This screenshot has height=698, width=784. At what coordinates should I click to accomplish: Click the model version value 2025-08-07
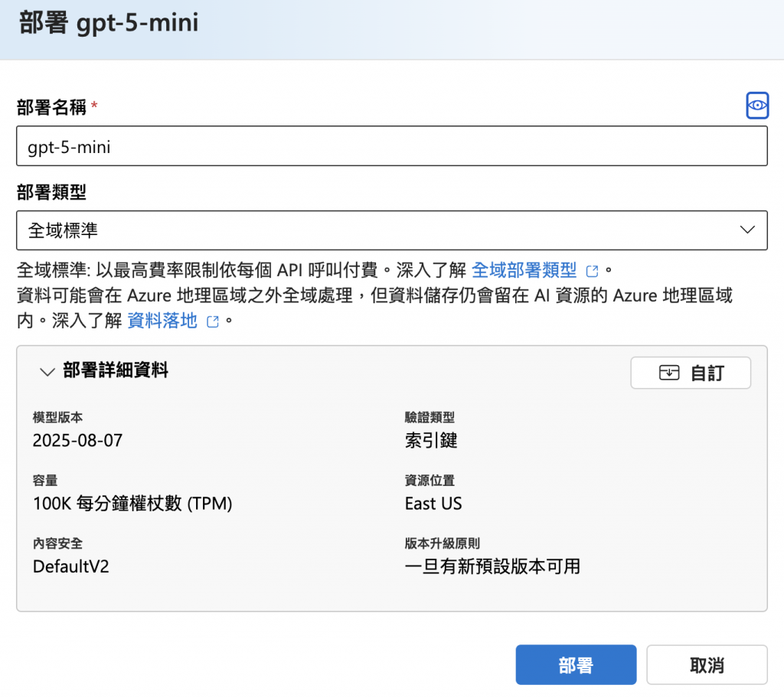pyautogui.click(x=77, y=441)
